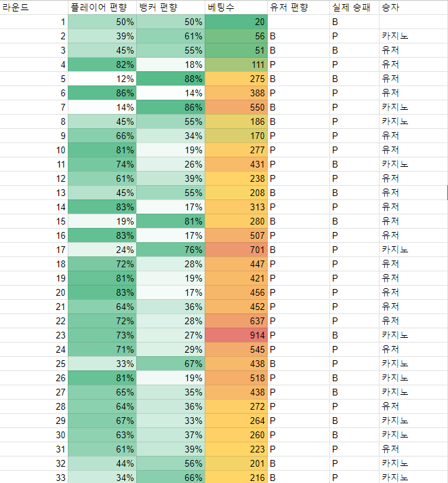
Task: Click the red 914 betting count cell
Action: pos(237,335)
